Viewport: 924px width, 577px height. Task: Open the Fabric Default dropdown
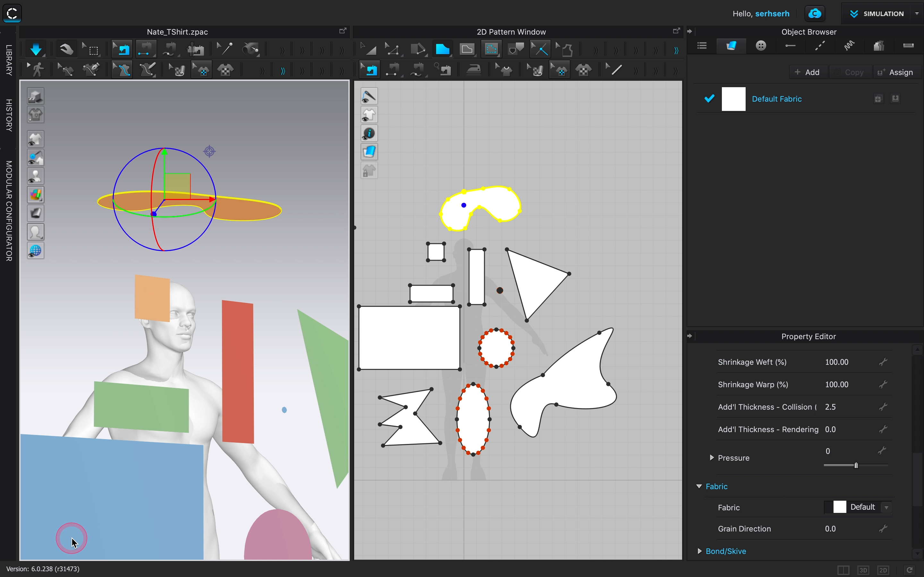(886, 507)
